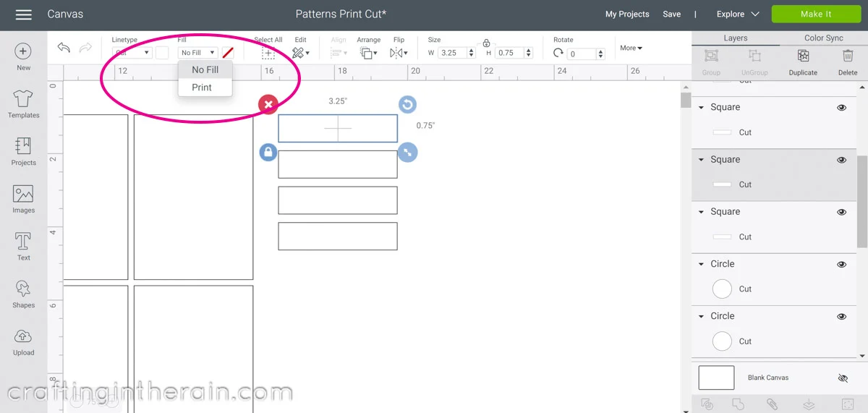This screenshot has width=868, height=413.
Task: Click the Weld icon at panel bottom
Action: (739, 404)
